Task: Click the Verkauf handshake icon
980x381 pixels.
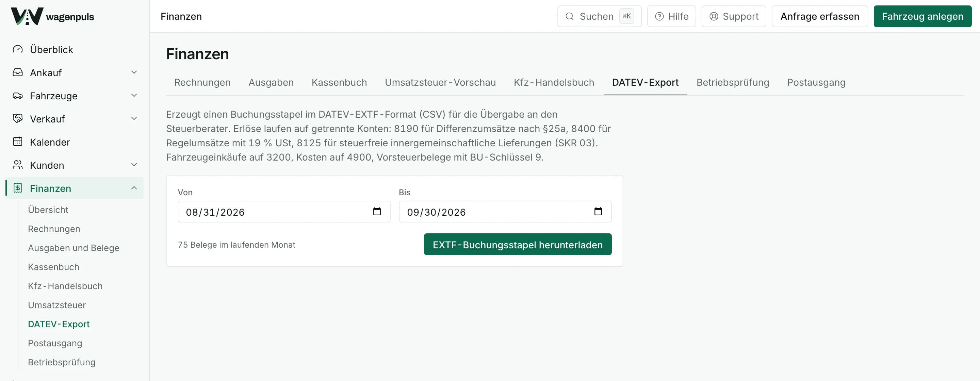Action: click(x=17, y=119)
